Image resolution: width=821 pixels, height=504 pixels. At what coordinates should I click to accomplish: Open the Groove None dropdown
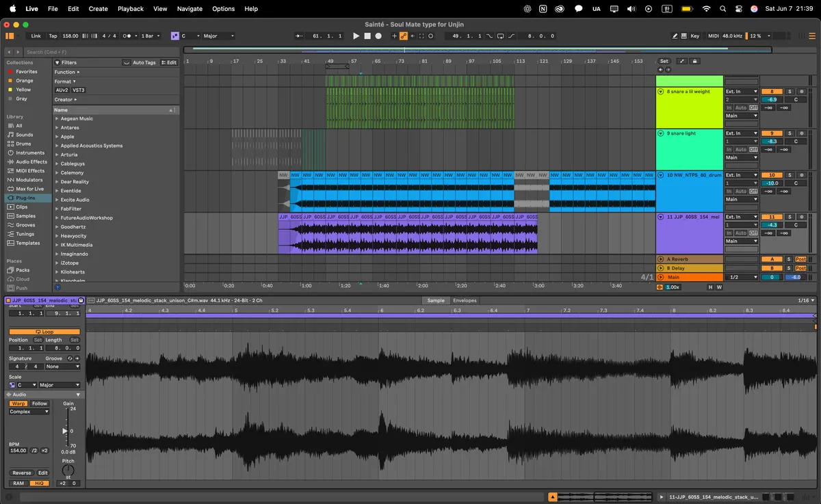(62, 367)
